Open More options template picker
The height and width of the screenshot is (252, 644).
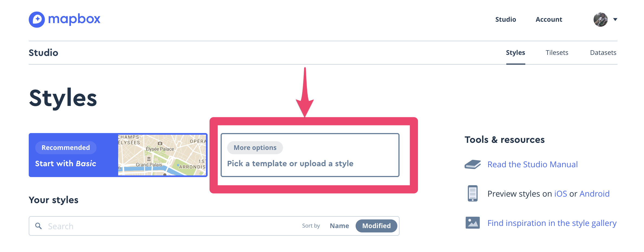310,155
